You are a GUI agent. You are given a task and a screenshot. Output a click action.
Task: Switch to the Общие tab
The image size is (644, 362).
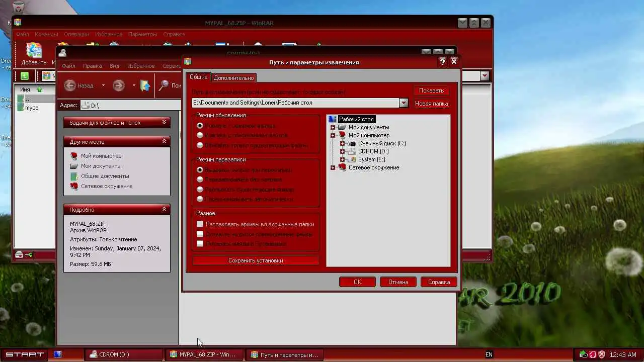pyautogui.click(x=199, y=77)
